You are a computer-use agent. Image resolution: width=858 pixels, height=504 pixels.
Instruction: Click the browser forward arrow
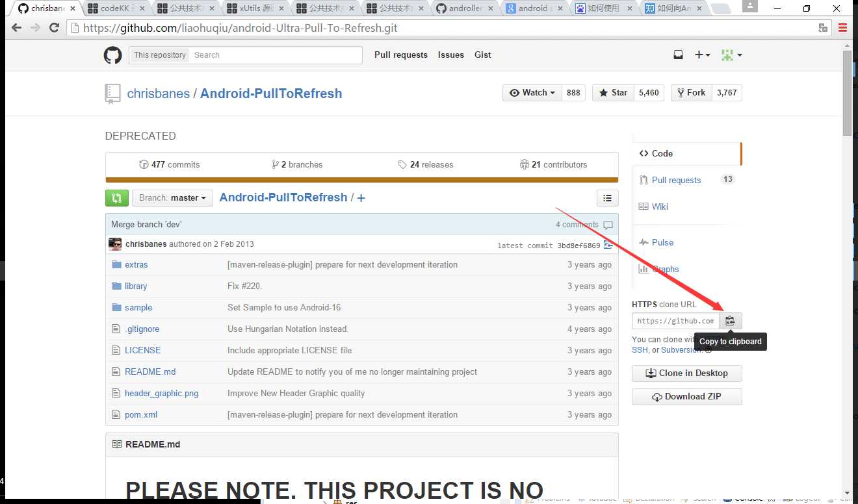35,28
